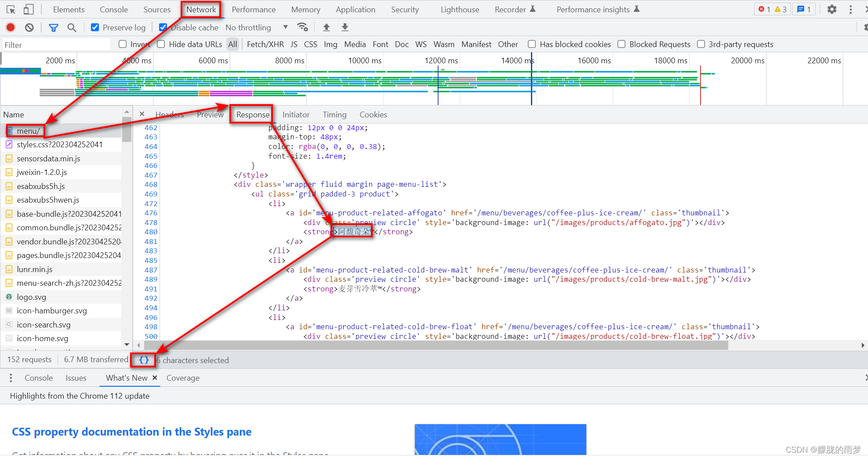
Task: Close the request details pane
Action: (142, 114)
